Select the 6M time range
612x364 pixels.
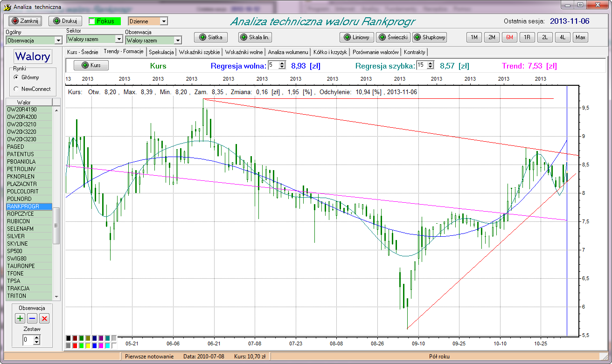[x=509, y=37]
